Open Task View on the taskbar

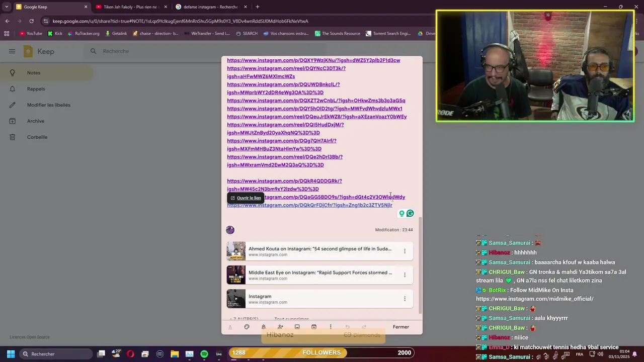click(101, 354)
